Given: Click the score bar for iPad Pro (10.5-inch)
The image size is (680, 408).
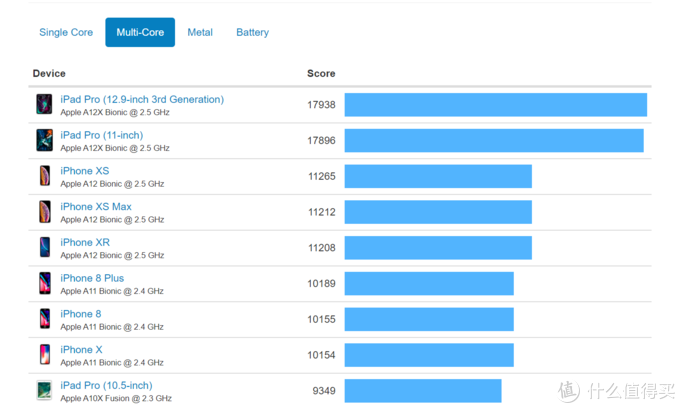Looking at the screenshot, I should (x=423, y=391).
